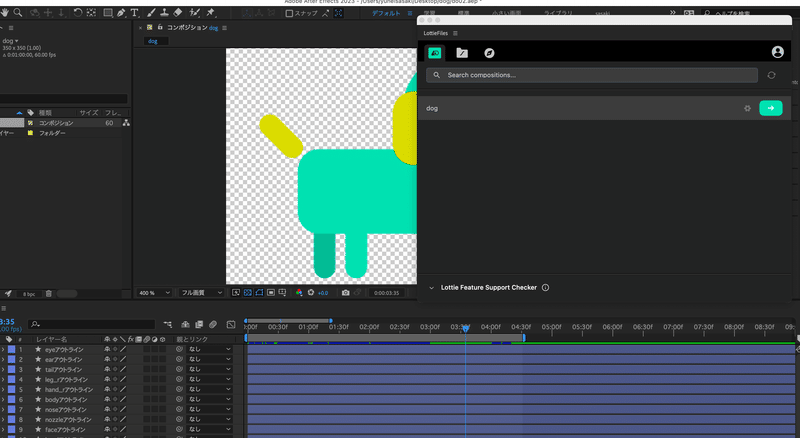Viewport: 800px width, 438px height.
Task: Click the current time indicator playhead
Action: pyautogui.click(x=465, y=329)
